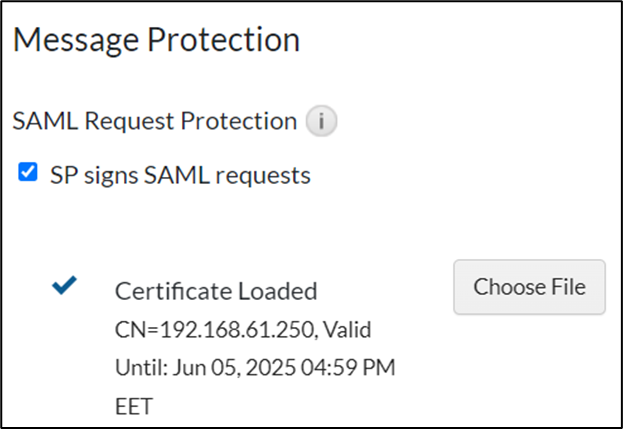Click the word 'Protection' in the main heading
Screen dimensions: 623x429
point(223,40)
